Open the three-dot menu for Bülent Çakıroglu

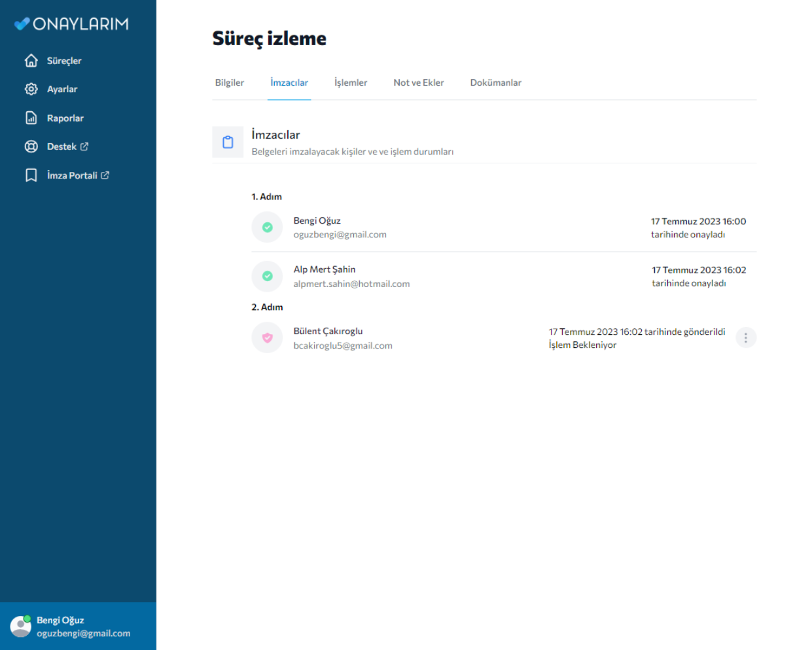[745, 338]
